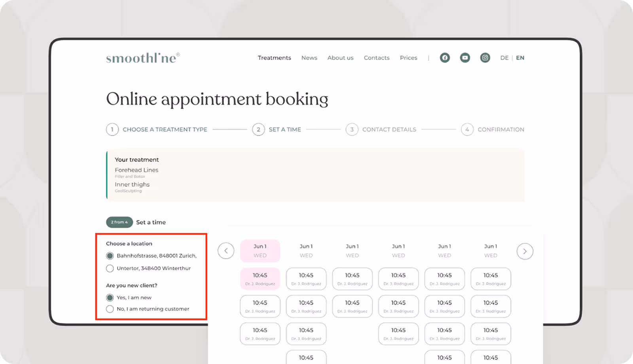Pick the highlighted 10:45 slot with Dr. J. Rodriguez
Image resolution: width=633 pixels, height=364 pixels.
click(260, 279)
